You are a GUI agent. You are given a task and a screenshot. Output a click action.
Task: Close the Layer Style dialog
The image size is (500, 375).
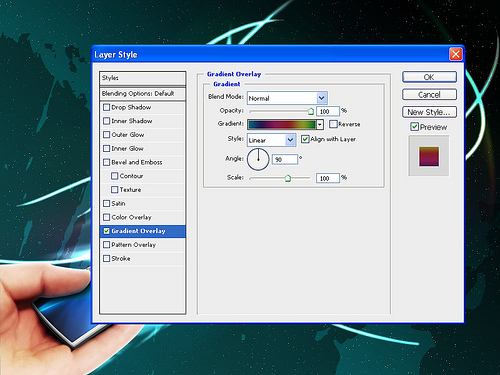[x=455, y=54]
